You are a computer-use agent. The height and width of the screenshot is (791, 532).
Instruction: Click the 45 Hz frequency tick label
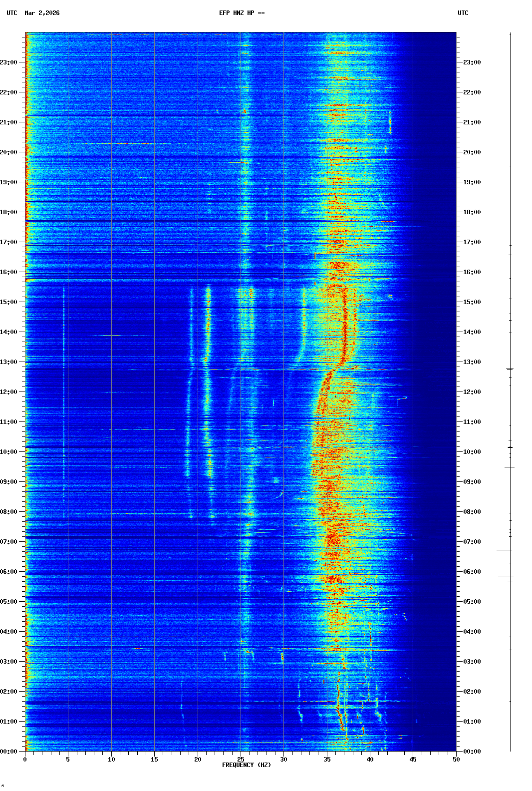413,760
